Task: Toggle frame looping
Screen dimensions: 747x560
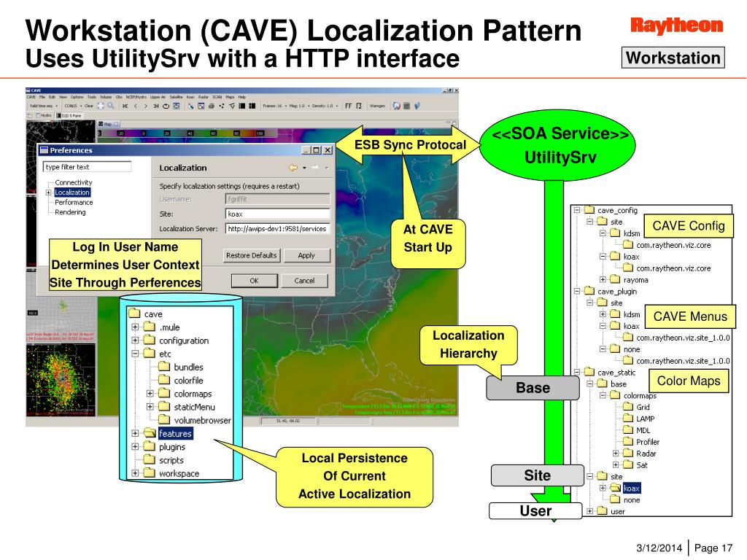Action: point(166,106)
